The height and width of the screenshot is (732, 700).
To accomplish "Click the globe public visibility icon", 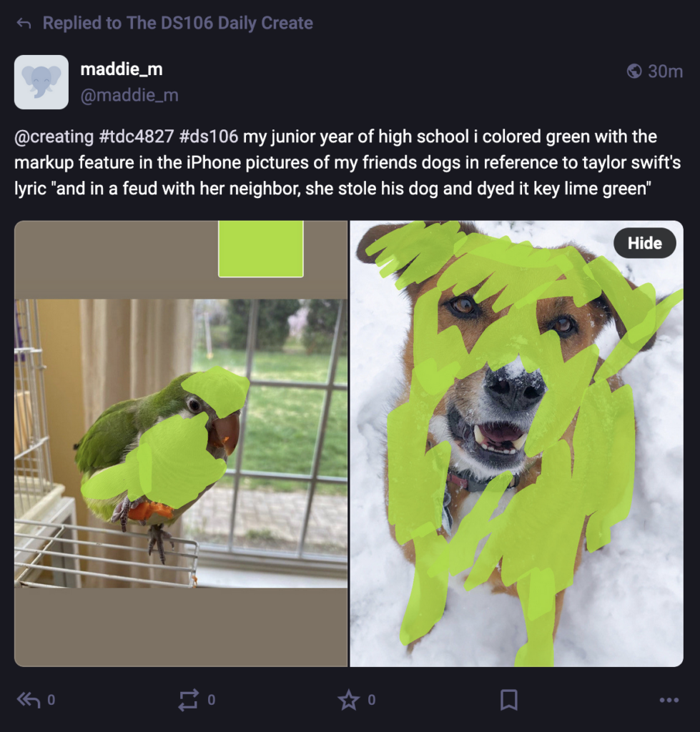I will (x=634, y=71).
